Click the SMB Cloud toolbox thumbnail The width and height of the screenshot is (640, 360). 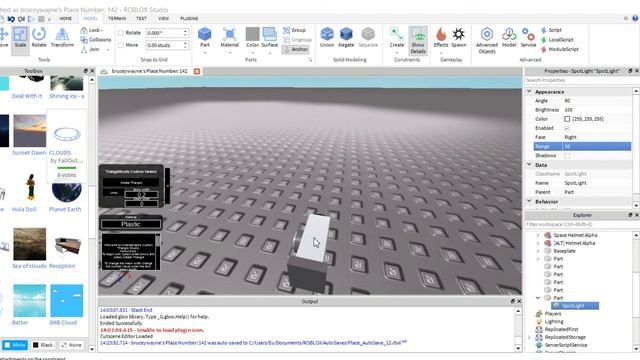pos(67,300)
